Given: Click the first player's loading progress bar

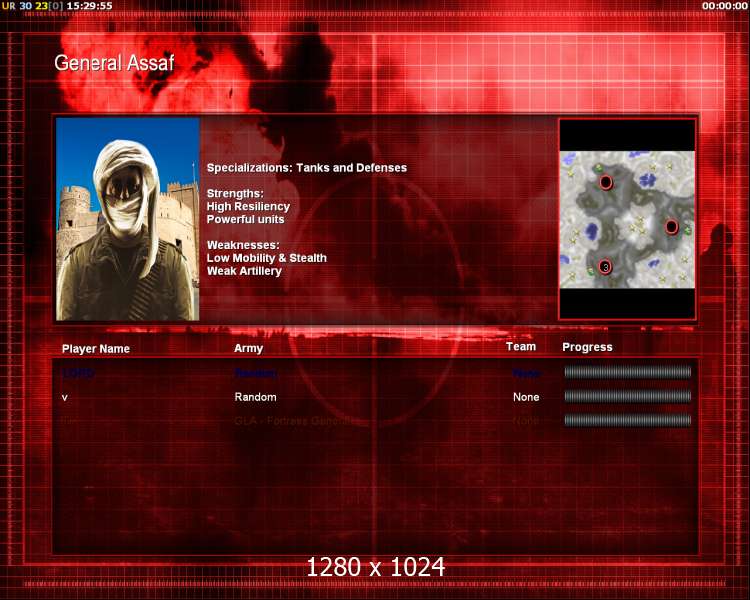Looking at the screenshot, I should 627,372.
